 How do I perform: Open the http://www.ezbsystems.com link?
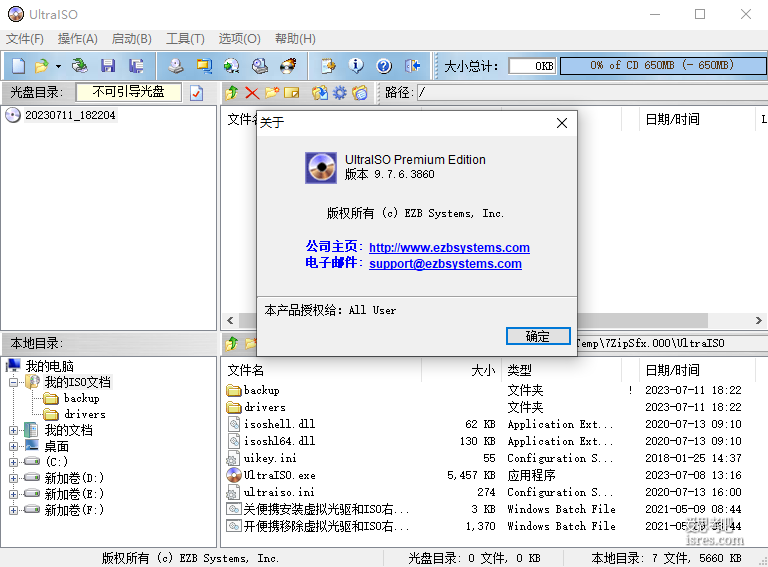pos(449,247)
